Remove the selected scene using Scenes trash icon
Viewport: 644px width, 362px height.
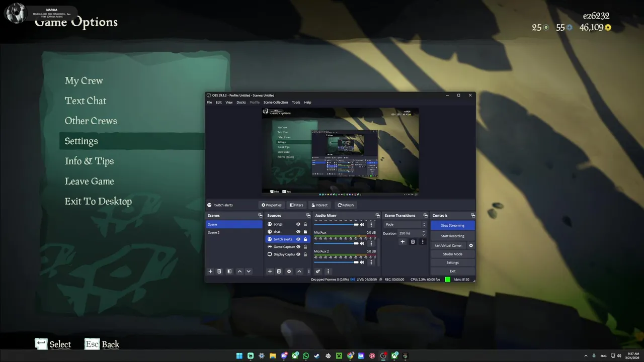coord(219,271)
